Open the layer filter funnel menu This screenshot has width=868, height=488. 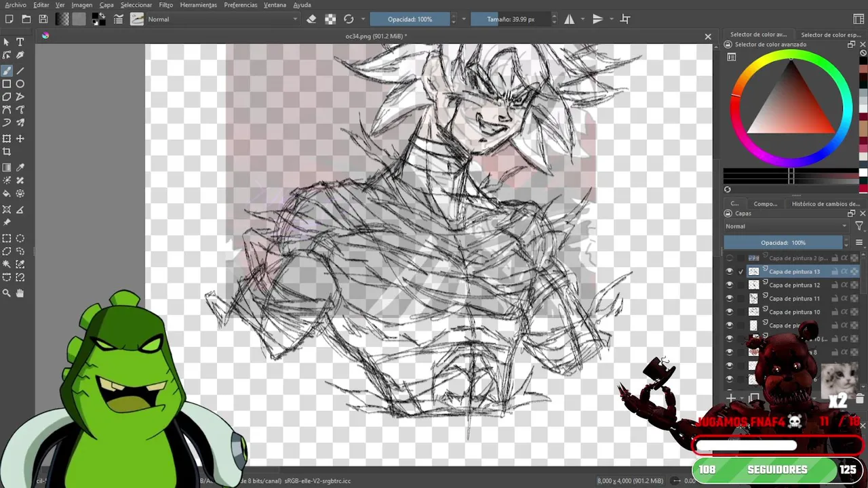[x=859, y=226]
